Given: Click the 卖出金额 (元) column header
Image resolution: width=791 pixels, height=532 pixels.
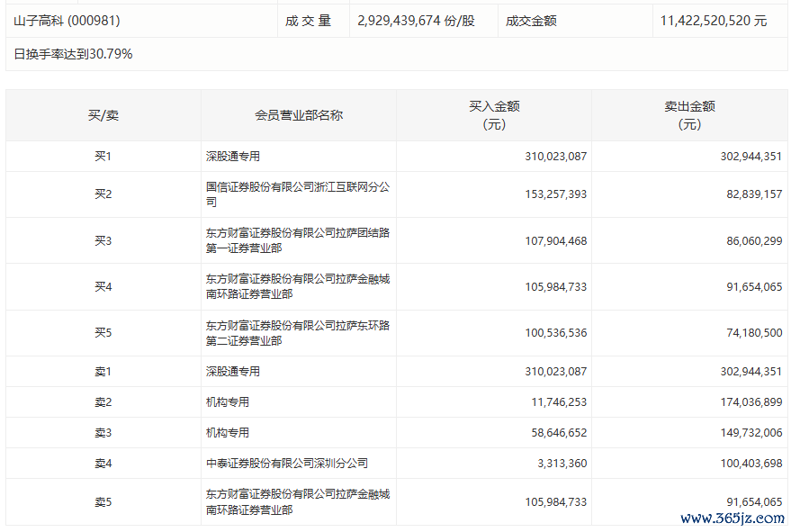Looking at the screenshot, I should (689, 115).
